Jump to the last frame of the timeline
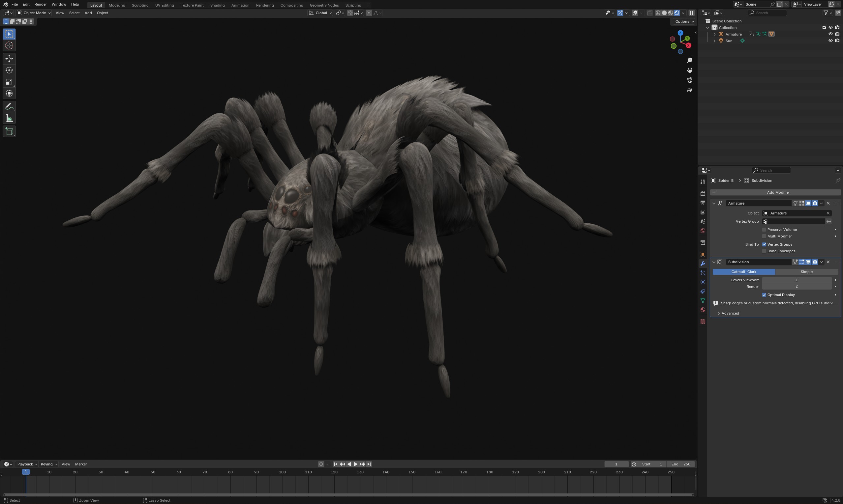 (369, 464)
